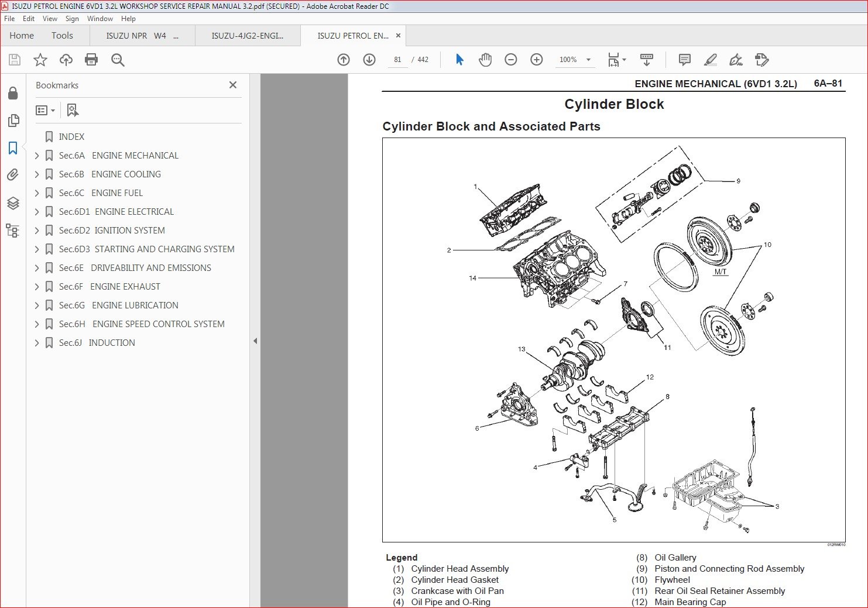This screenshot has height=608, width=868.
Task: Add bookmark star icon in toolbar
Action: click(x=40, y=60)
